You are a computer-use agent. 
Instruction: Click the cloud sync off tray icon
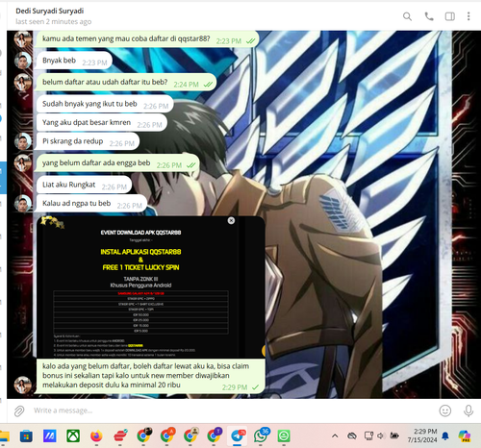tap(352, 436)
